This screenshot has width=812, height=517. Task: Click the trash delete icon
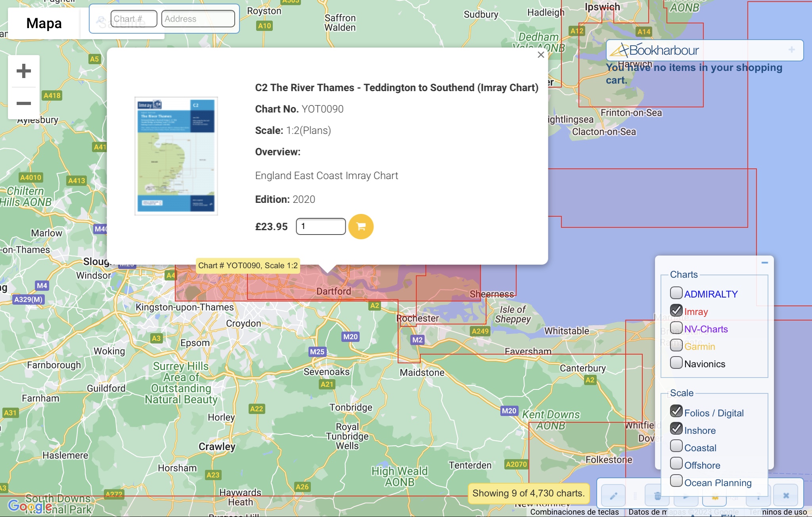coord(657,496)
